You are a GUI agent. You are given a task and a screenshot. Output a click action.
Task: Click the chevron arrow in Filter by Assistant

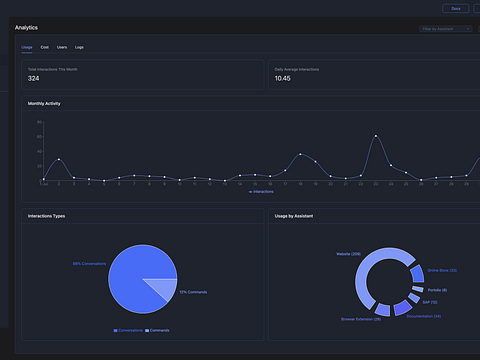point(468,29)
